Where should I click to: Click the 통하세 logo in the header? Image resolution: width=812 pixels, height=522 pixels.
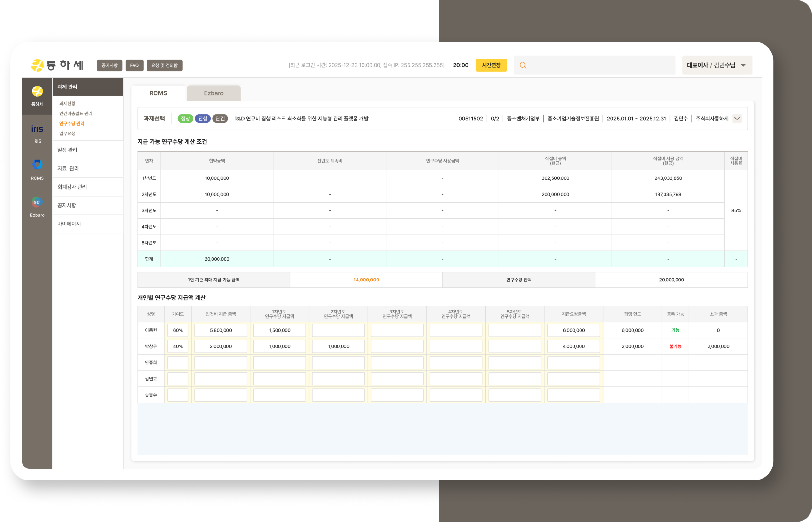click(x=57, y=65)
